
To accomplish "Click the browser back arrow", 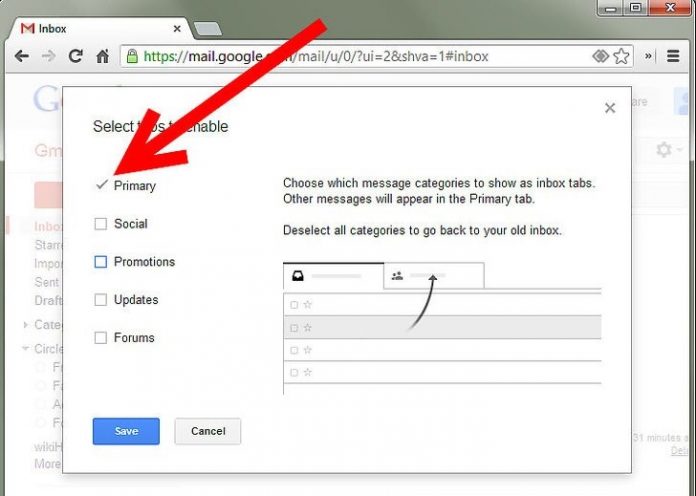I will pyautogui.click(x=21, y=57).
